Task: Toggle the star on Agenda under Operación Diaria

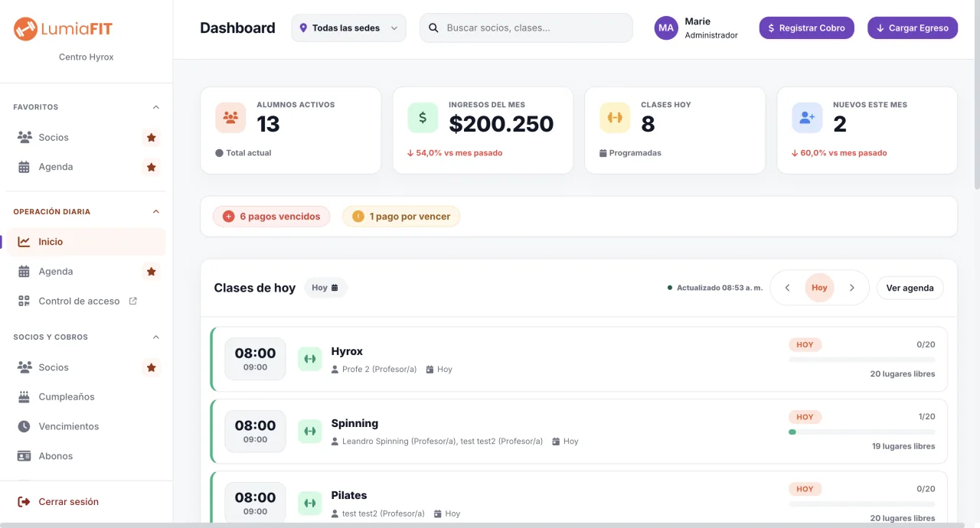Action: click(x=152, y=272)
